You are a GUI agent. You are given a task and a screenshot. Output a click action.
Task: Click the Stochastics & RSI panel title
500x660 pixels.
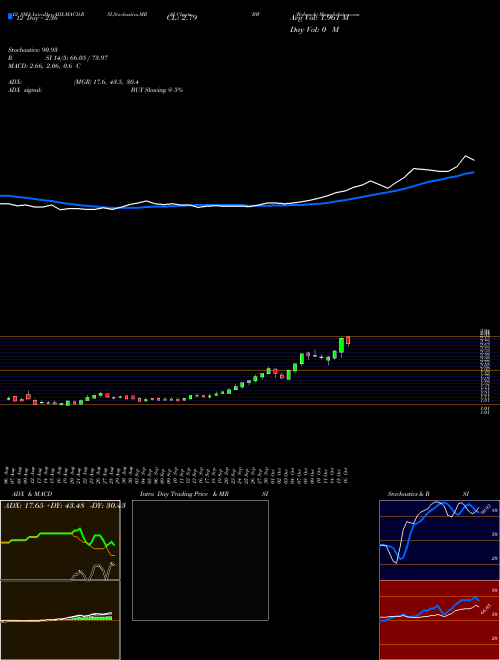(428, 494)
